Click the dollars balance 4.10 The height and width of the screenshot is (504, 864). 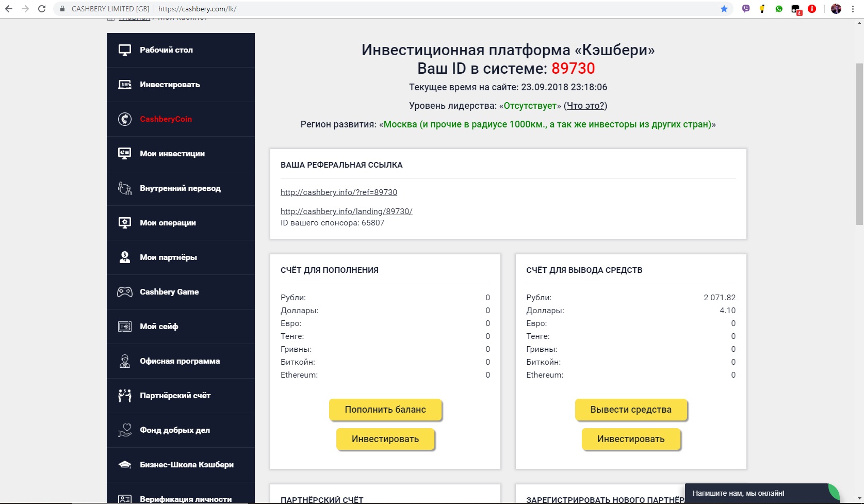(x=728, y=311)
